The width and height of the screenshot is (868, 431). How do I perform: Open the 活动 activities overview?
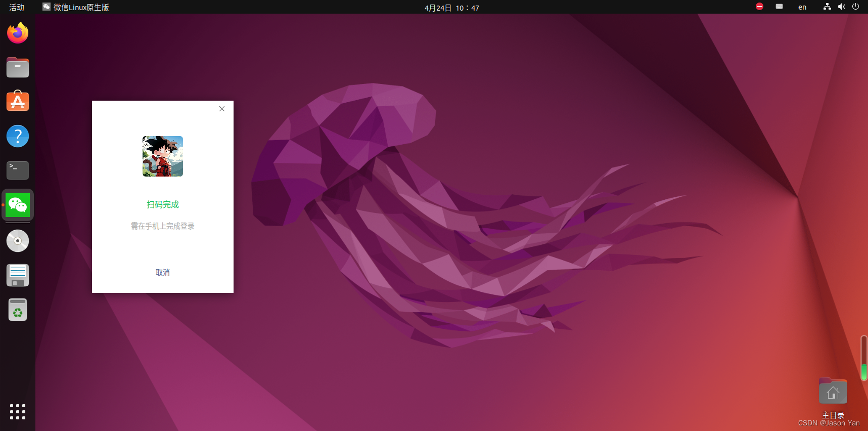[17, 7]
